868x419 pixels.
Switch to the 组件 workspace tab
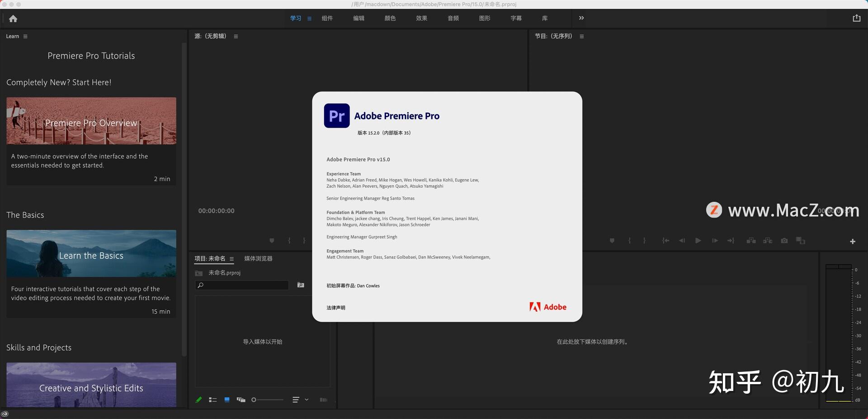pos(327,18)
